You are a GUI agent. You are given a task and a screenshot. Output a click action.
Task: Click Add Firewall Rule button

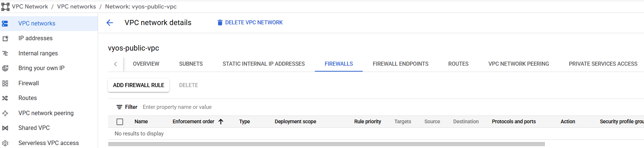139,85
